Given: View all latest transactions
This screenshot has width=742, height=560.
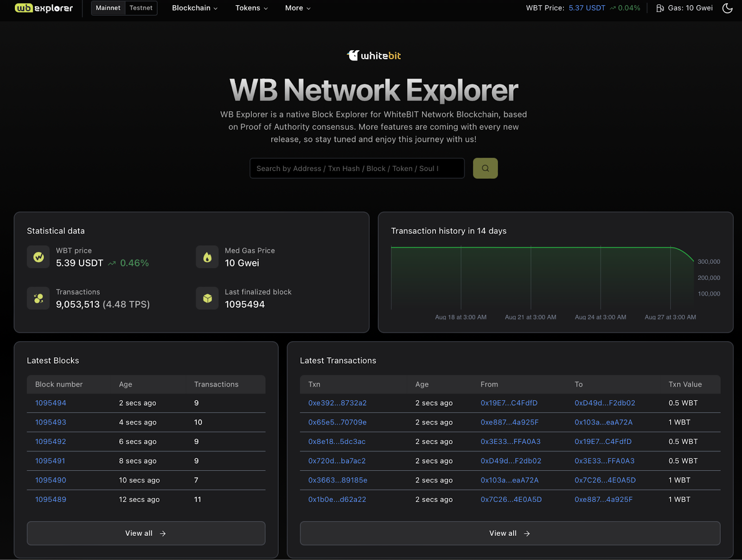Looking at the screenshot, I should 510,534.
